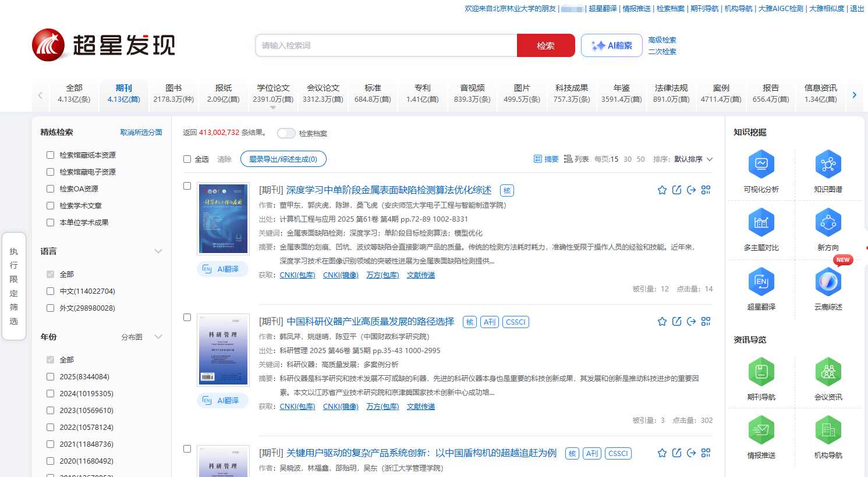Click 二次检索 link
The width and height of the screenshot is (868, 477).
662,52
